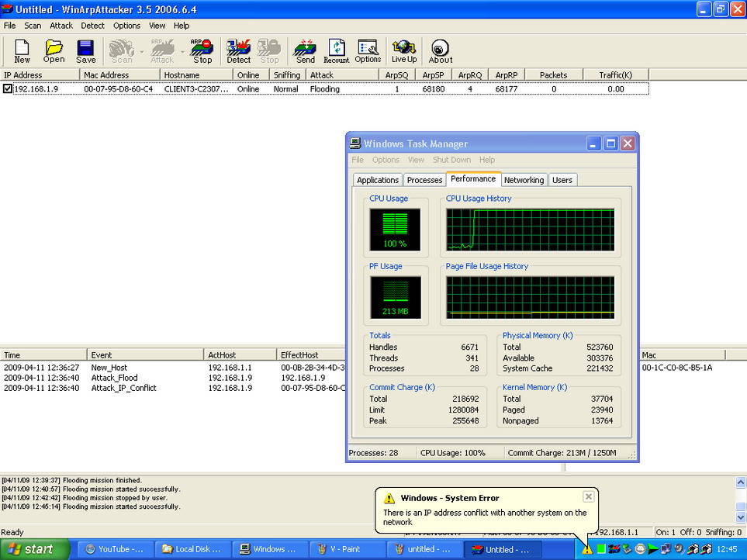Open a file with the Open icon
Viewport: 747px width, 560px height.
coord(54,51)
